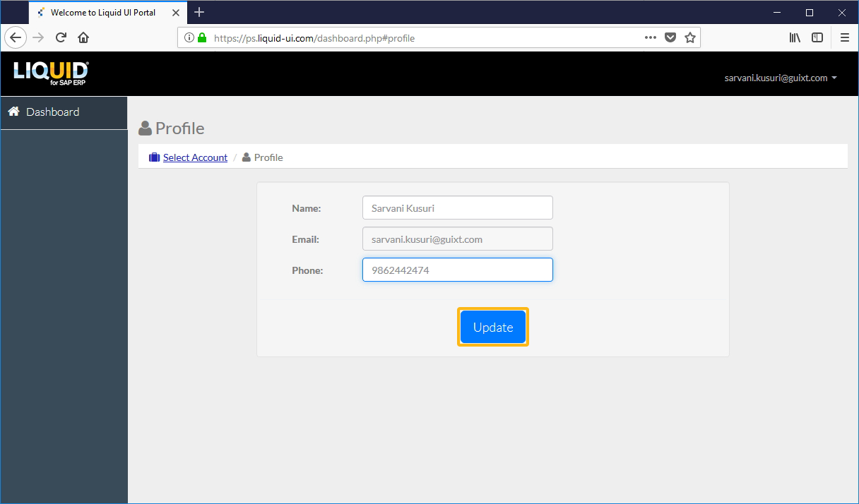
Task: Click the browser Forward arrow button
Action: [38, 38]
